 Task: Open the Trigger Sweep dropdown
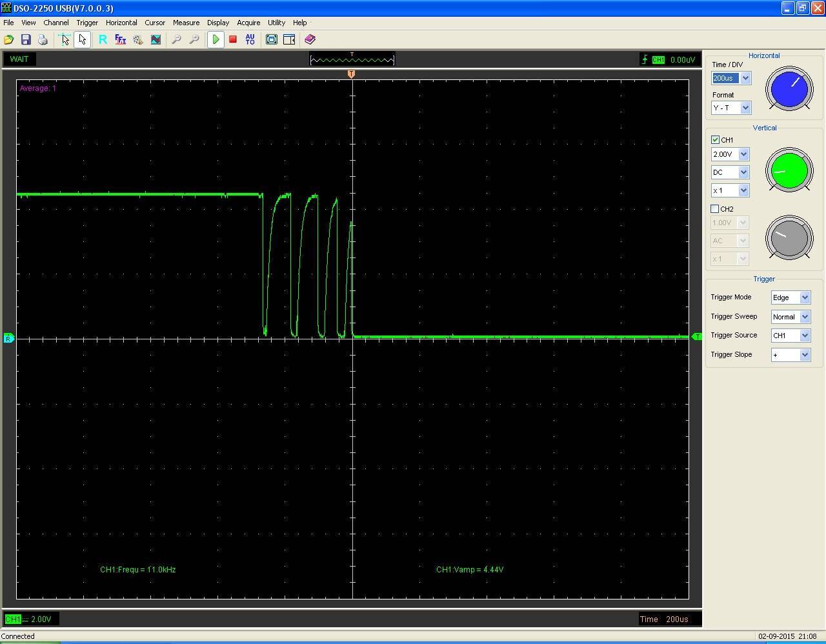coord(805,317)
